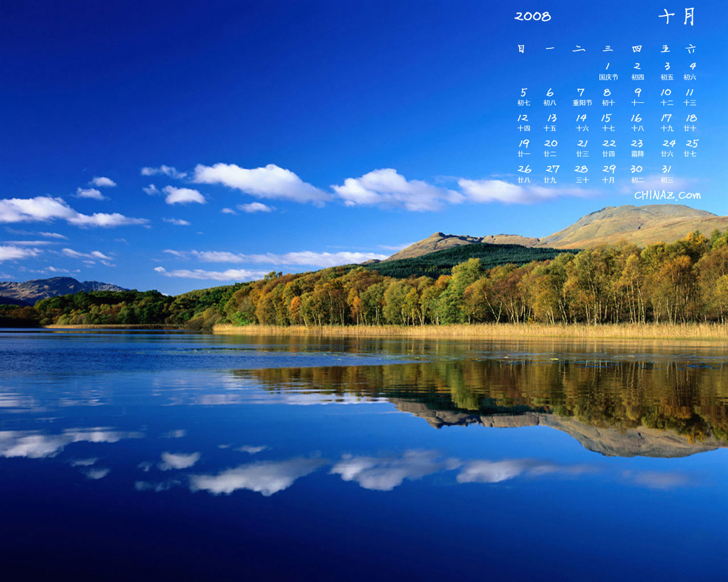Pick date 25 labeled 廿七
This screenshot has width=728, height=582.
point(691,148)
